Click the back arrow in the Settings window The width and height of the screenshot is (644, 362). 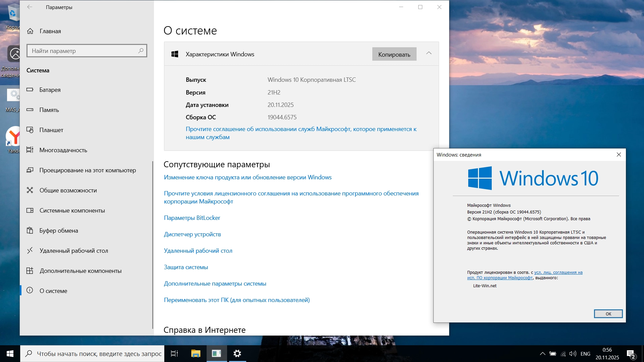click(30, 7)
